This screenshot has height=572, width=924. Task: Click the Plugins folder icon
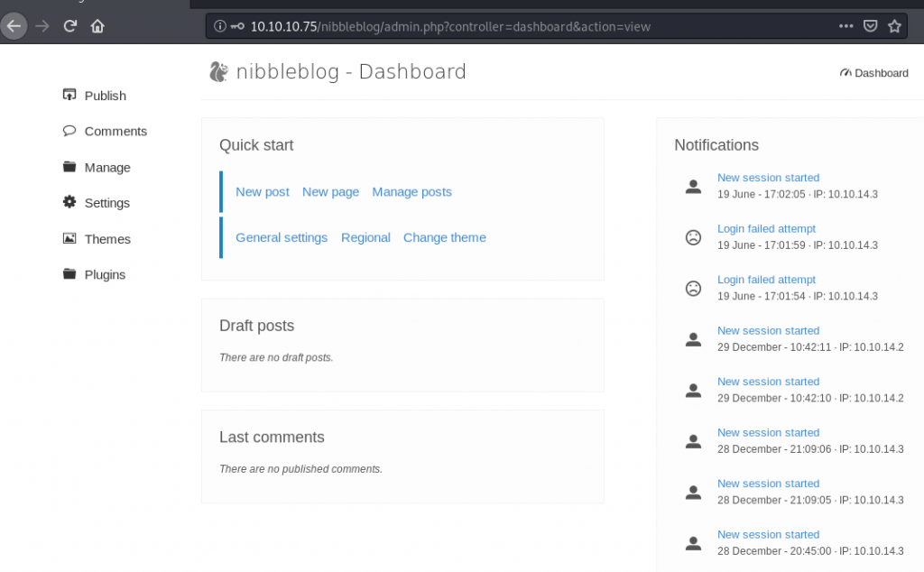[69, 274]
